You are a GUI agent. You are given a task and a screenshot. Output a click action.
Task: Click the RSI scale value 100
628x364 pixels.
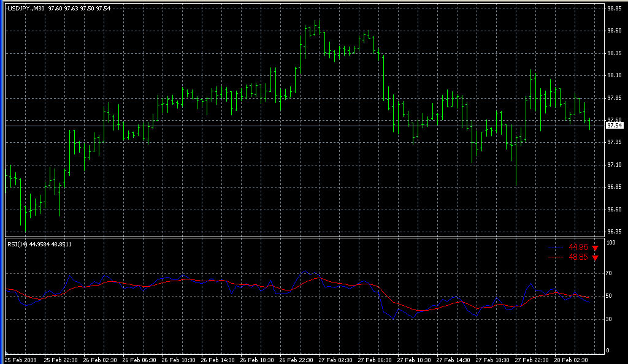[611, 243]
